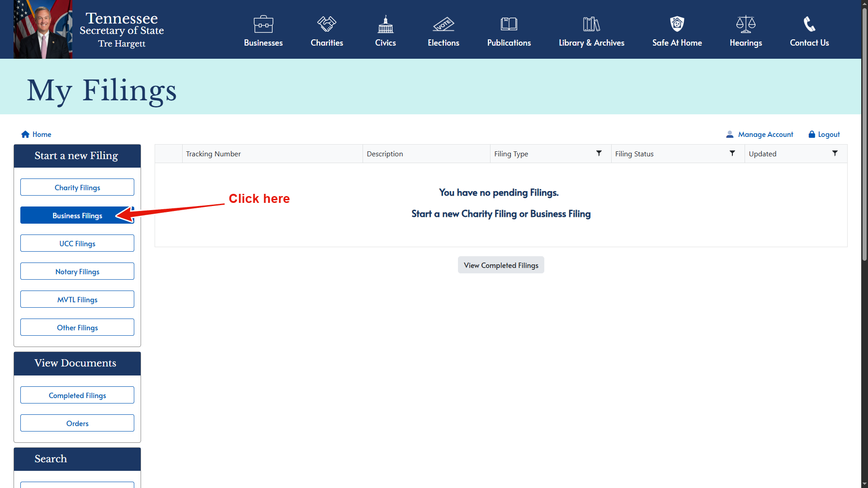Image resolution: width=868 pixels, height=488 pixels.
Task: Open the Publications book icon
Action: (509, 24)
